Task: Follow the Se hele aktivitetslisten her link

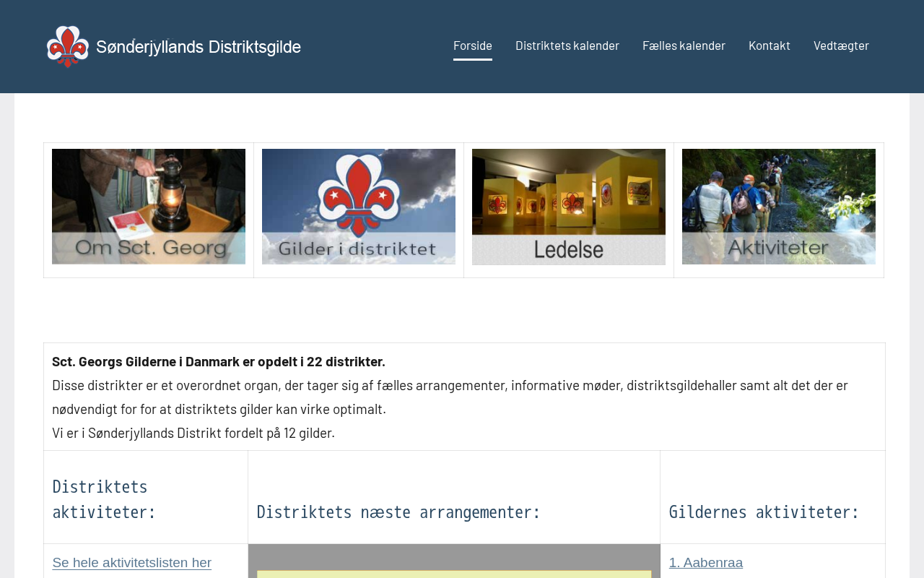Action: coord(132,563)
